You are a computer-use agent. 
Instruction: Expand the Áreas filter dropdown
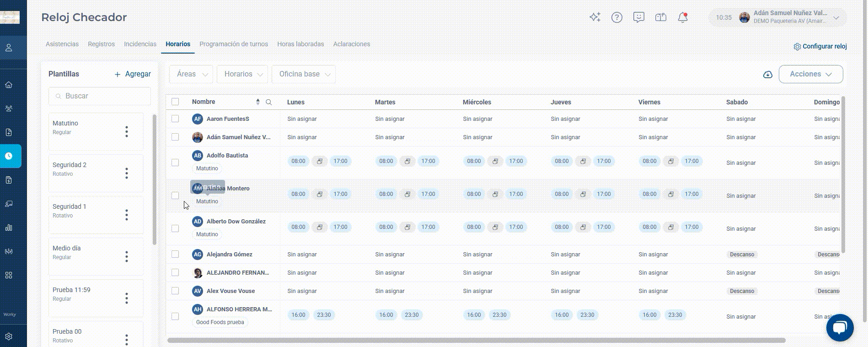pos(191,74)
